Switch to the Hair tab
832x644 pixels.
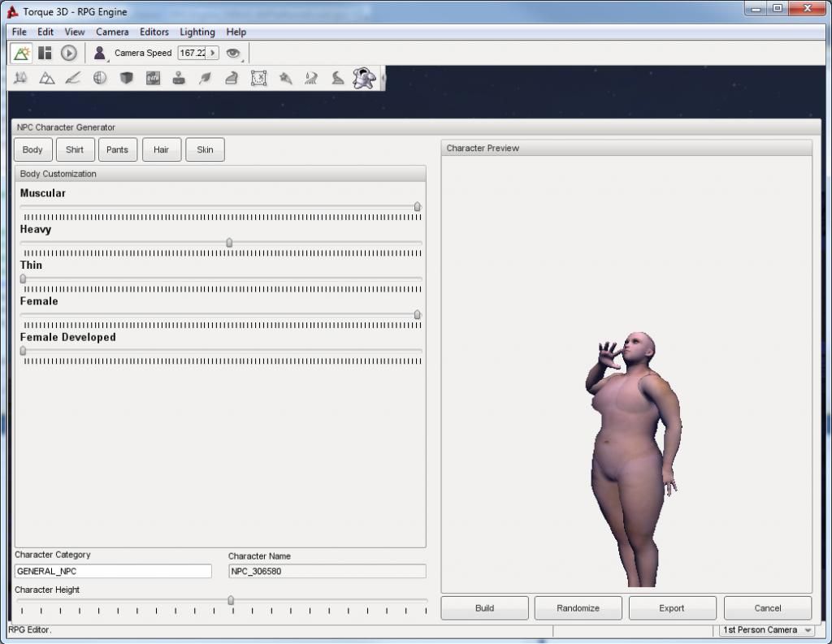pyautogui.click(x=162, y=149)
